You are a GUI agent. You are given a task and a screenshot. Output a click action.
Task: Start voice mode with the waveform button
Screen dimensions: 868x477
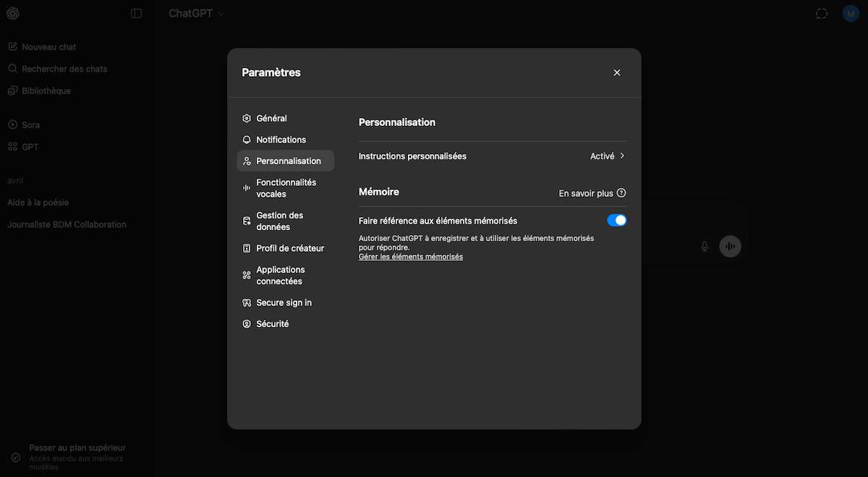click(731, 247)
